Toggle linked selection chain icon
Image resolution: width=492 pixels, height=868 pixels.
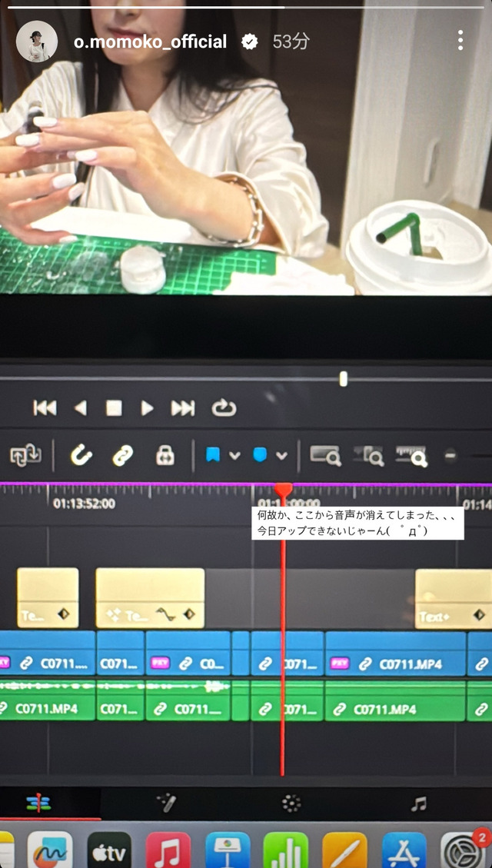[123, 456]
